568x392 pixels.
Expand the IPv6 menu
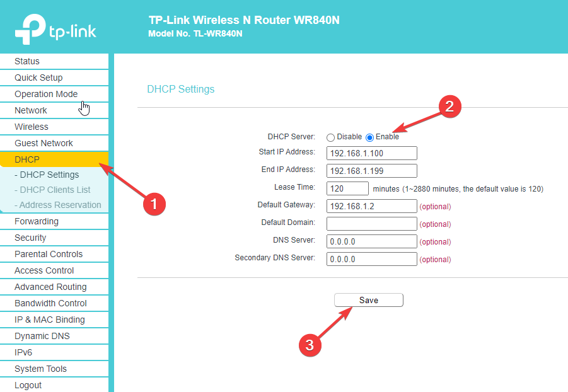(x=54, y=352)
